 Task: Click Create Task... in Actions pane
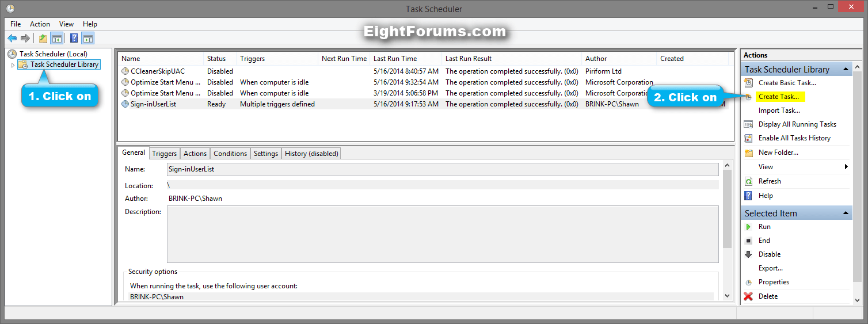tap(778, 97)
